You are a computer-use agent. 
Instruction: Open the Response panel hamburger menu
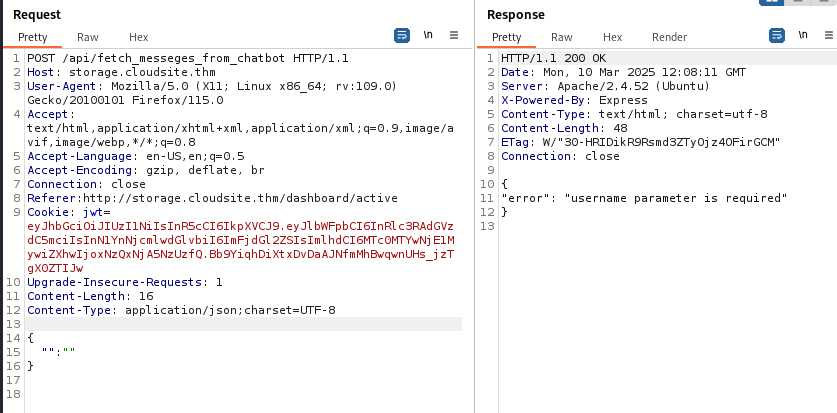coord(828,35)
